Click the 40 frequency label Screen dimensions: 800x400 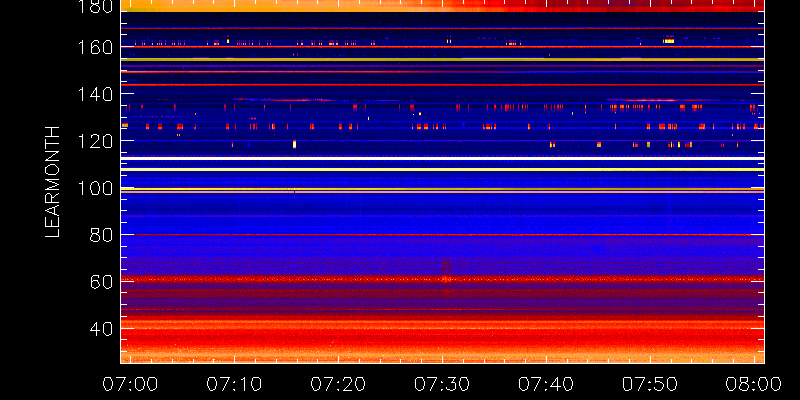click(x=101, y=329)
